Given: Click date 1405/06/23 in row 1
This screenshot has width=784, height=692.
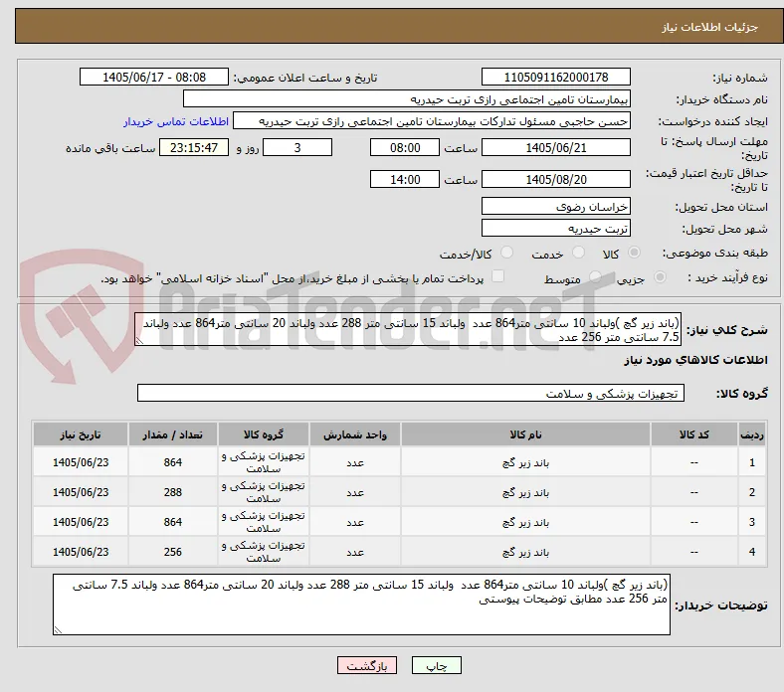Looking at the screenshot, I should 81,462.
